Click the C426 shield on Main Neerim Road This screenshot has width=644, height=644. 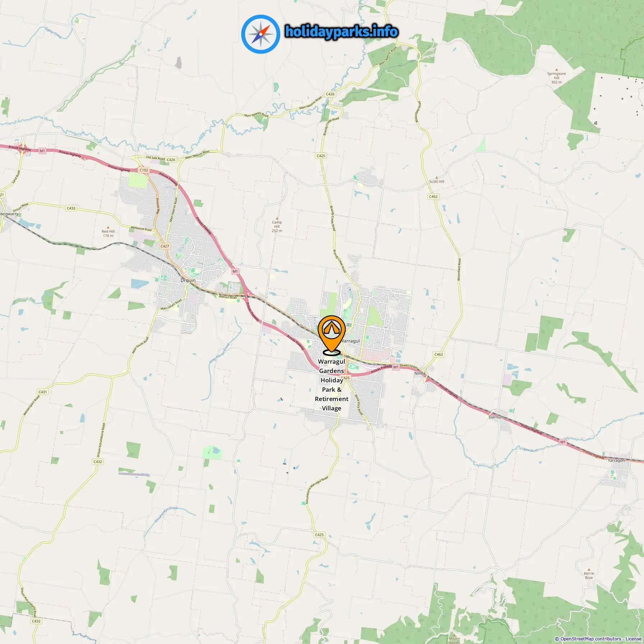tap(330, 94)
